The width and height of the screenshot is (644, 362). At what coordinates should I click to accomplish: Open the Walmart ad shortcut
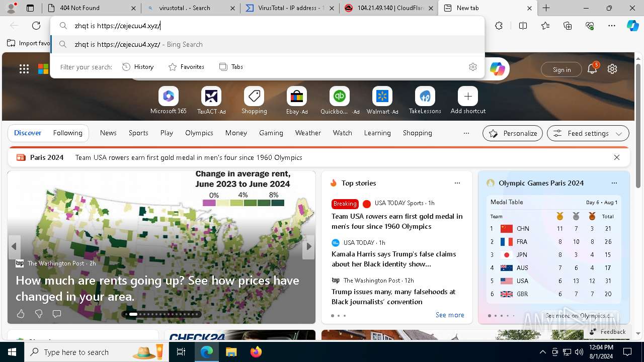pos(382,100)
